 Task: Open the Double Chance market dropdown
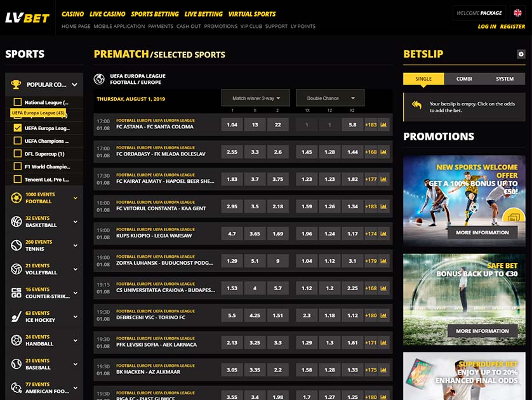click(x=329, y=98)
